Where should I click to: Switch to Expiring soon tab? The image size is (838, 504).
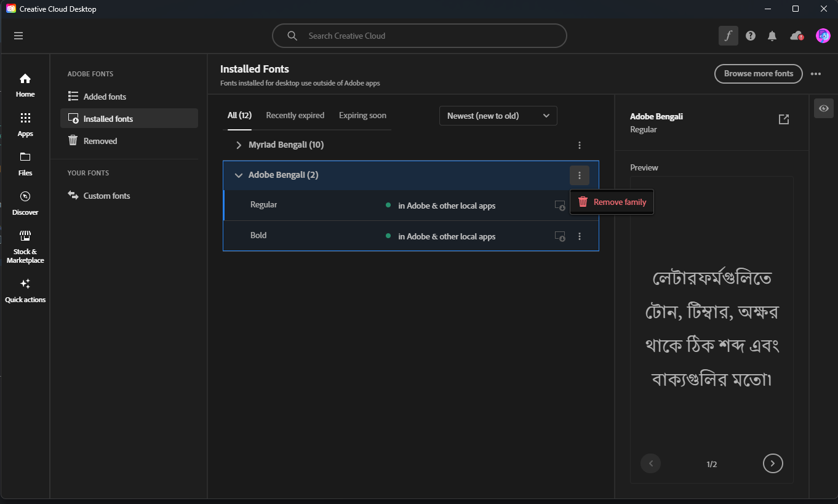[362, 116]
